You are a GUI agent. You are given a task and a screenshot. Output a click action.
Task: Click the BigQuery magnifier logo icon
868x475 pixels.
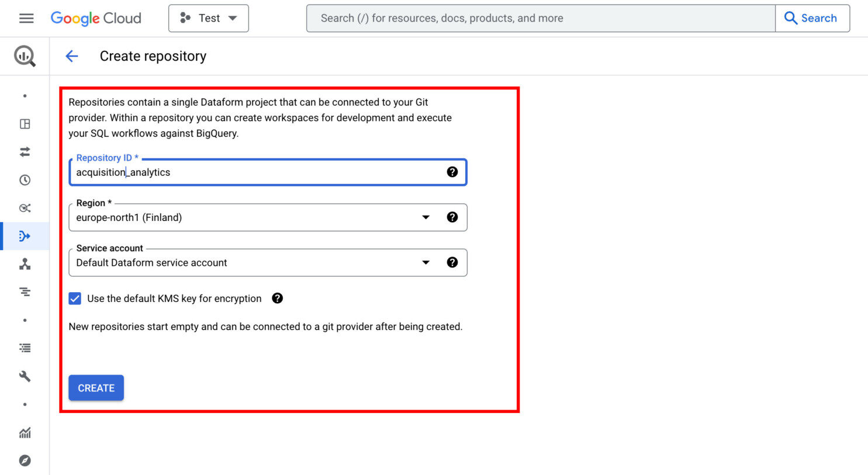[25, 56]
